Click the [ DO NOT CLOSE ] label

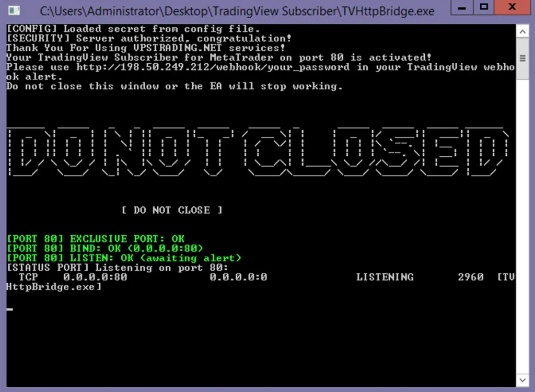(172, 210)
